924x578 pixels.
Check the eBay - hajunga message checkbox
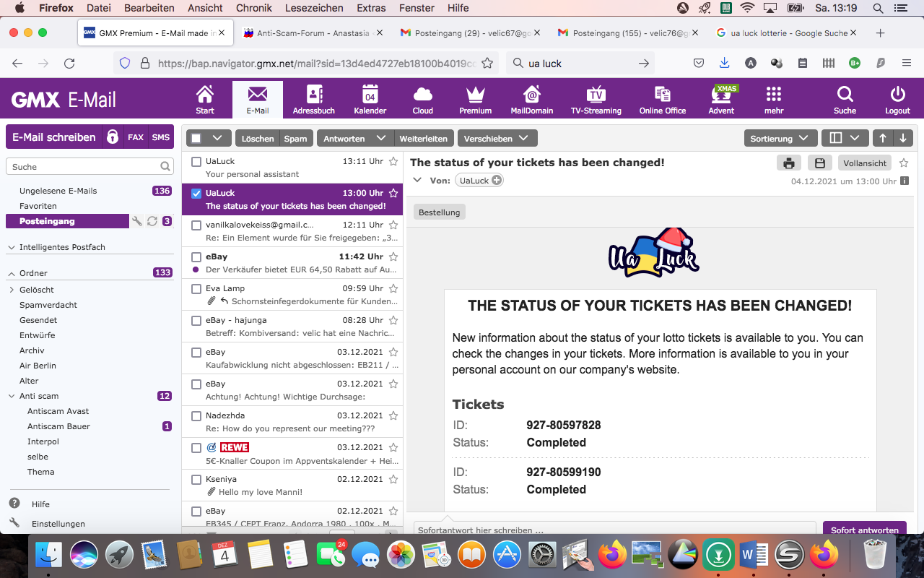tap(196, 321)
